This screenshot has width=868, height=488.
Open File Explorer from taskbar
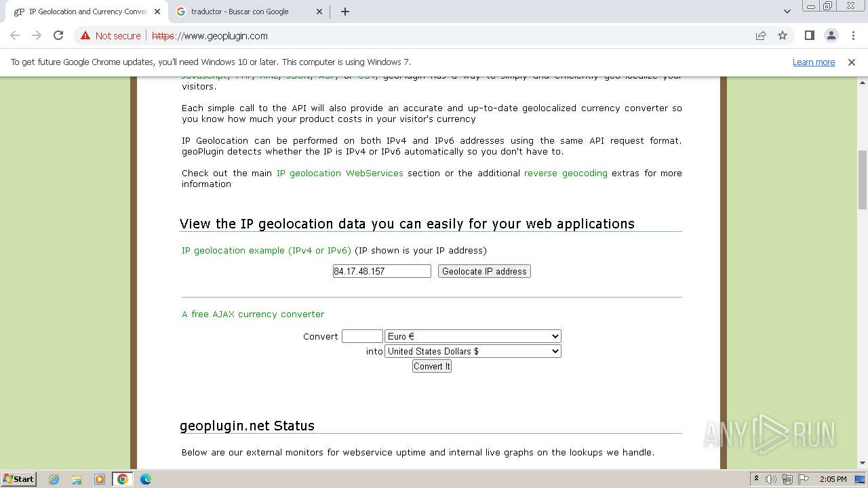[77, 479]
